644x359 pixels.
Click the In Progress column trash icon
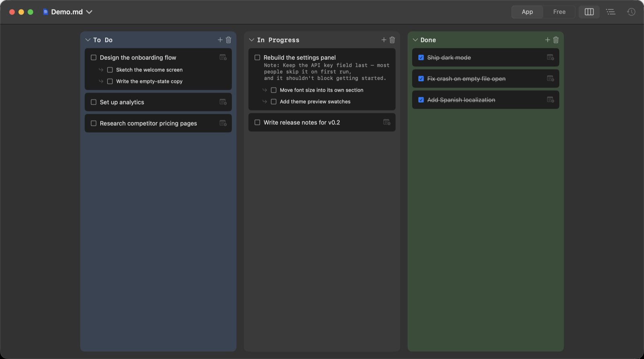tap(392, 40)
